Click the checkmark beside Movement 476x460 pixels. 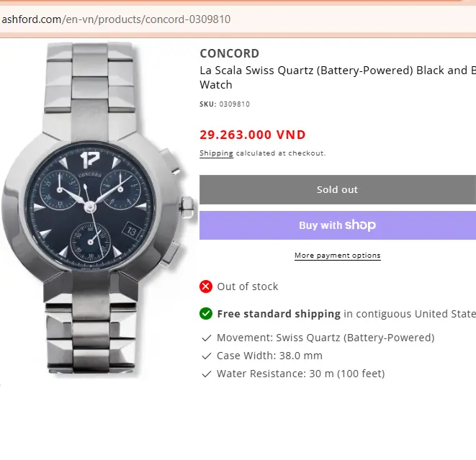pos(207,338)
